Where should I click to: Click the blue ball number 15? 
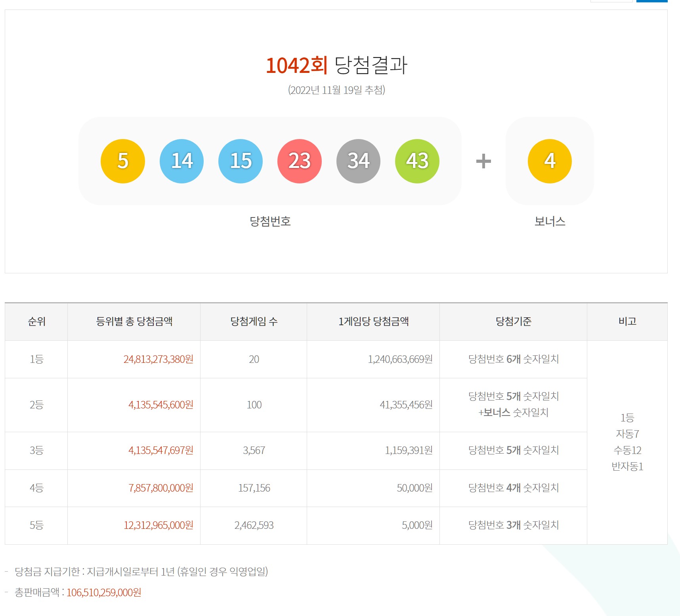[241, 161]
